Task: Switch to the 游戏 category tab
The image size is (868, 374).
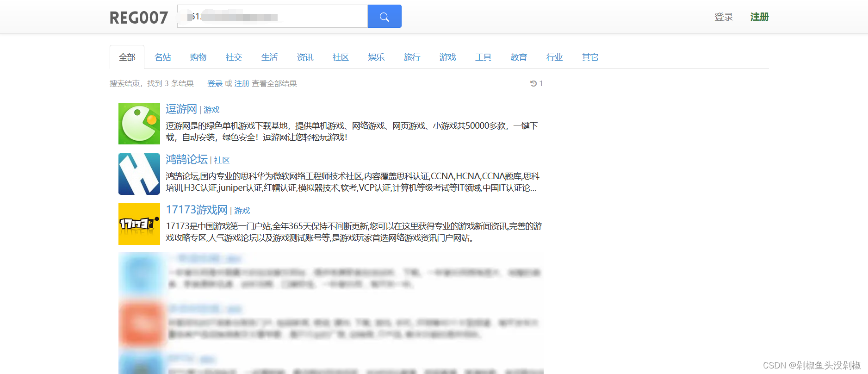Action: coord(448,57)
